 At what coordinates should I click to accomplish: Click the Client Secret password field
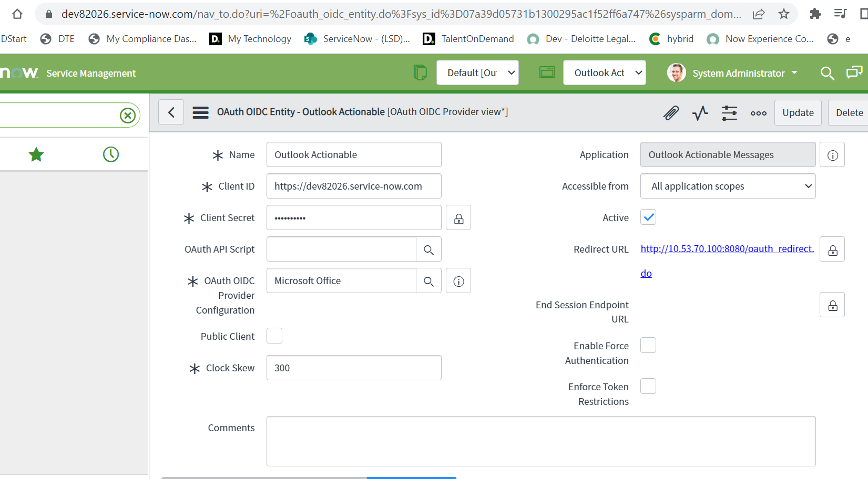pos(354,217)
